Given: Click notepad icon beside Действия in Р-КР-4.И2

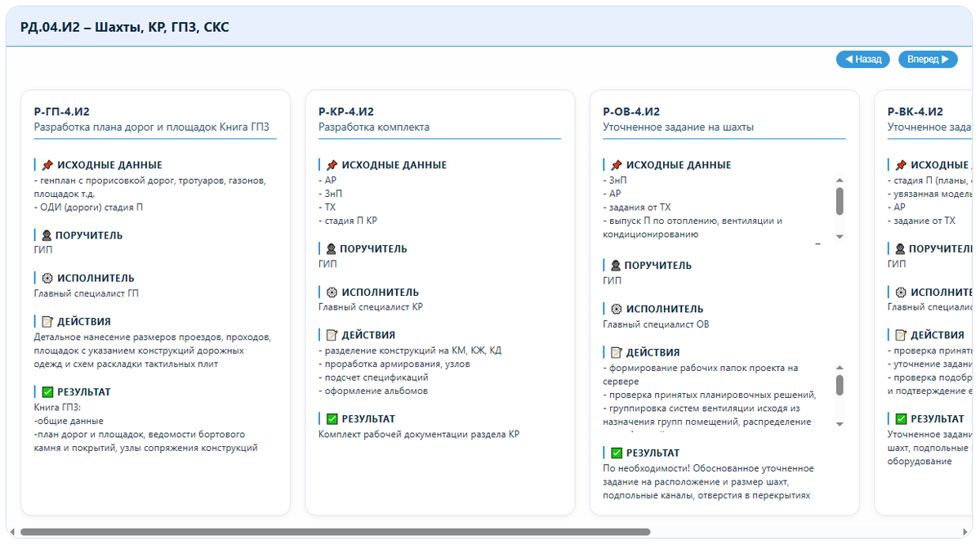Looking at the screenshot, I should click(331, 335).
